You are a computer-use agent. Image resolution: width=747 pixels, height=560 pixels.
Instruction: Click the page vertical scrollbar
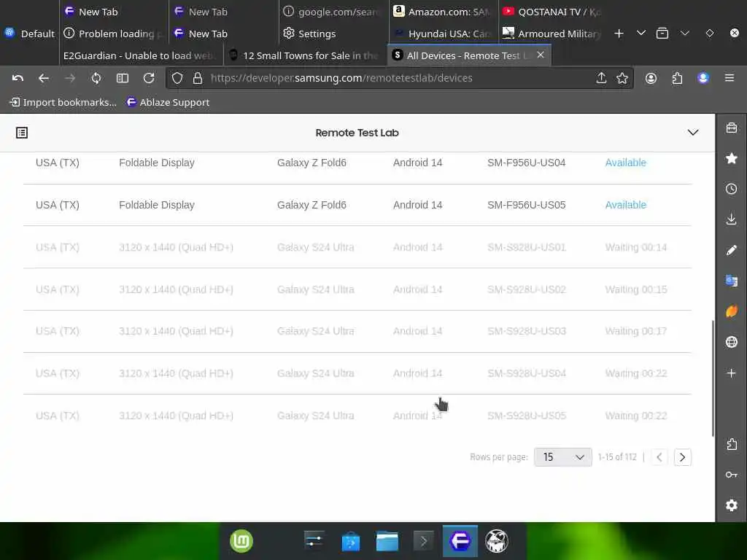coord(713,378)
